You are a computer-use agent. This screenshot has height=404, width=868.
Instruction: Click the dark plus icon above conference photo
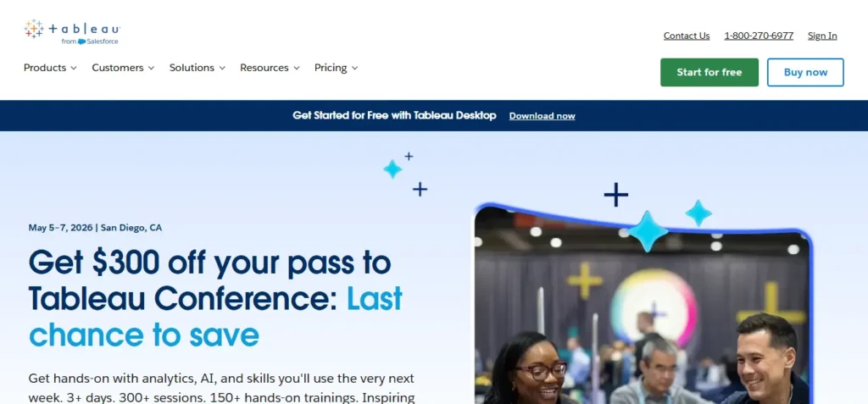[615, 195]
